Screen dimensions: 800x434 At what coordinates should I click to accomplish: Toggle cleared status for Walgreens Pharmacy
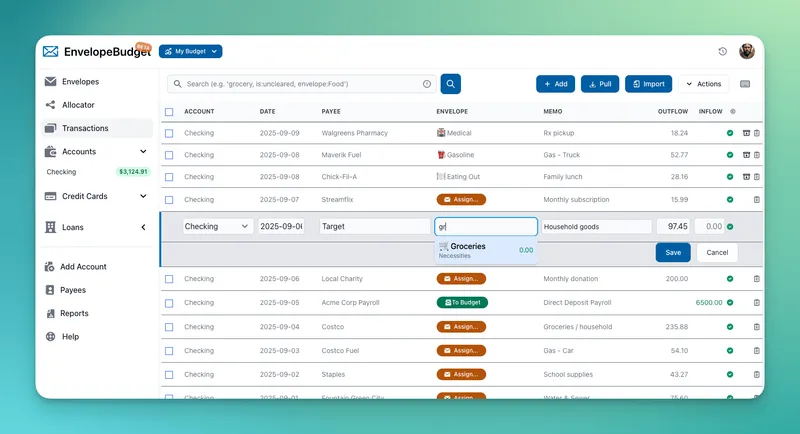pyautogui.click(x=730, y=133)
